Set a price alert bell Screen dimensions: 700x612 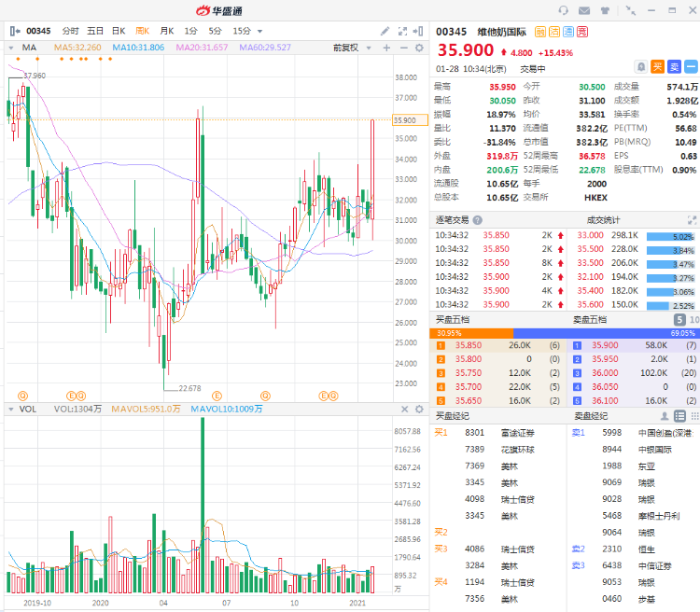coord(641,67)
